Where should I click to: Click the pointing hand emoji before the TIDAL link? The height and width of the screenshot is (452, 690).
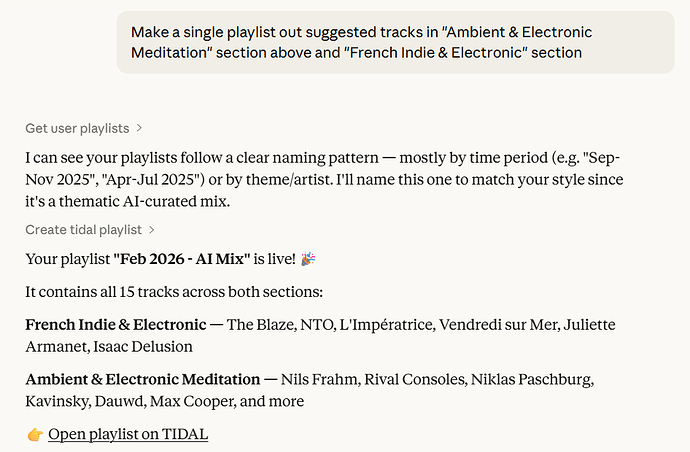point(34,434)
